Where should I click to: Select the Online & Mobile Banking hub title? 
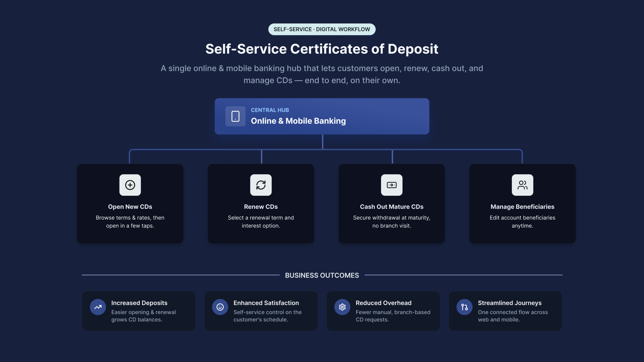point(298,121)
